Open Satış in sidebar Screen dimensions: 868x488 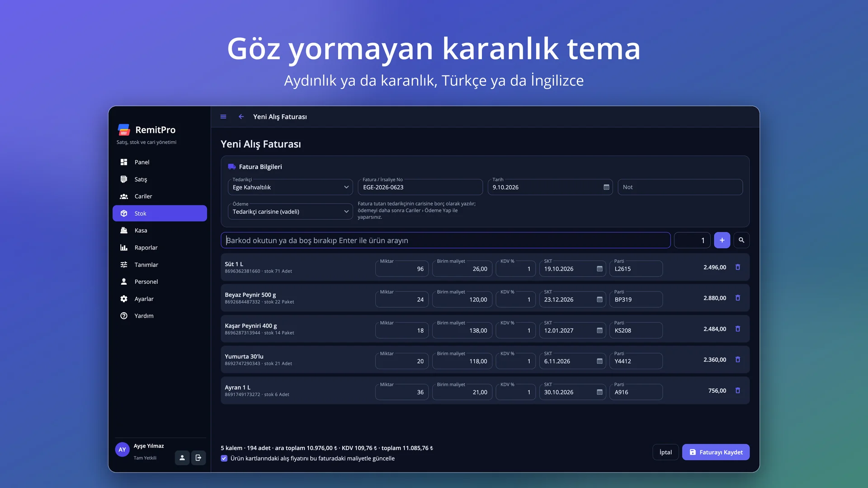160,179
